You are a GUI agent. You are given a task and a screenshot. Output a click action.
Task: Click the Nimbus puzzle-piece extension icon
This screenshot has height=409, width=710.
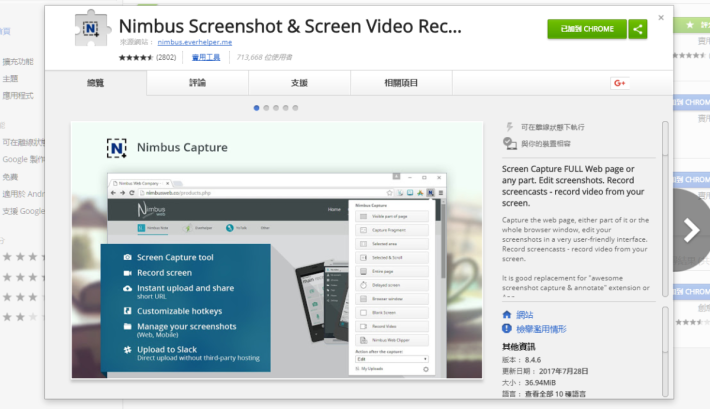pos(92,29)
